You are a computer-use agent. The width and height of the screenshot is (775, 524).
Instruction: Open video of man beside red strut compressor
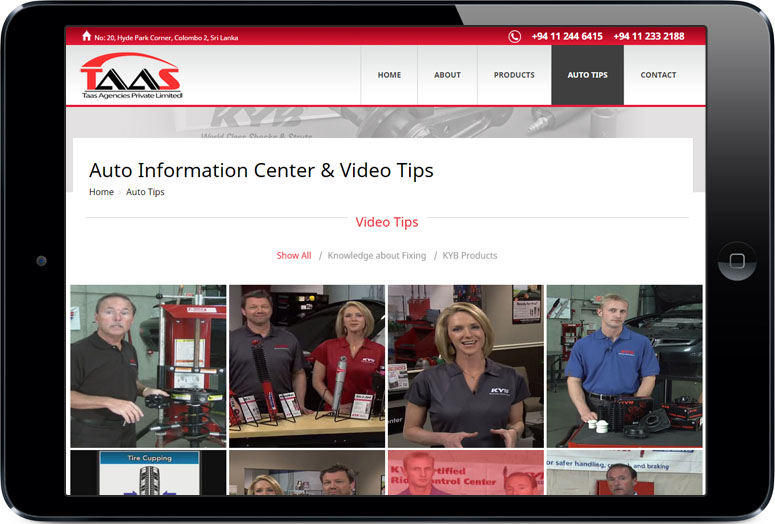[148, 366]
